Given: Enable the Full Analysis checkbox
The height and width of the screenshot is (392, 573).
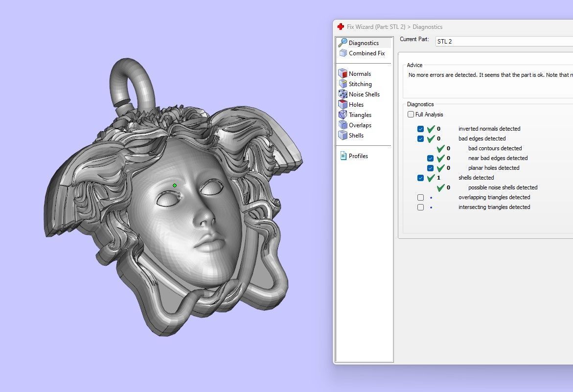Looking at the screenshot, I should click(411, 115).
